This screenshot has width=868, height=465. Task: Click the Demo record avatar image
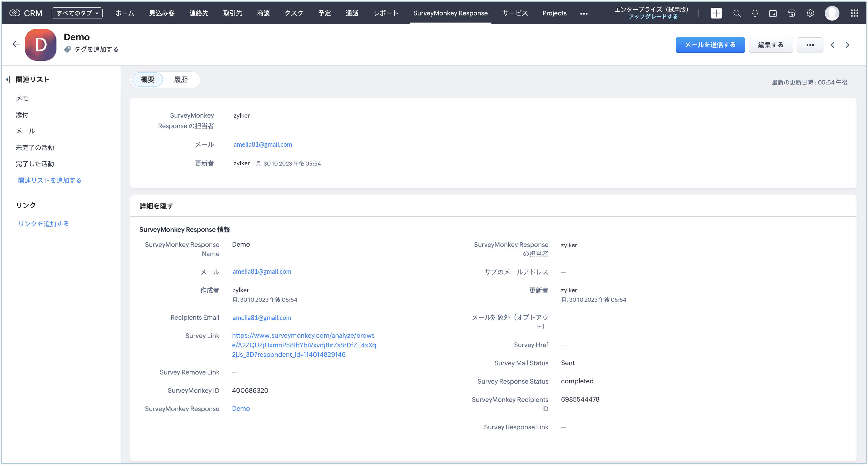point(41,45)
